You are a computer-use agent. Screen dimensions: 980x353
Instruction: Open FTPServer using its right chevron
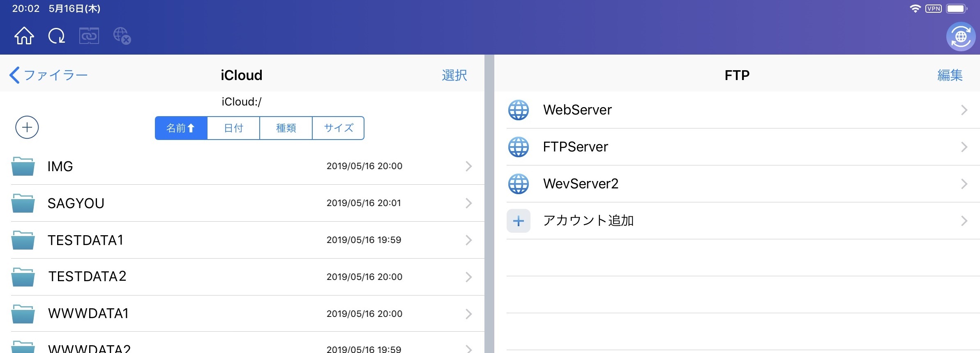pyautogui.click(x=964, y=147)
